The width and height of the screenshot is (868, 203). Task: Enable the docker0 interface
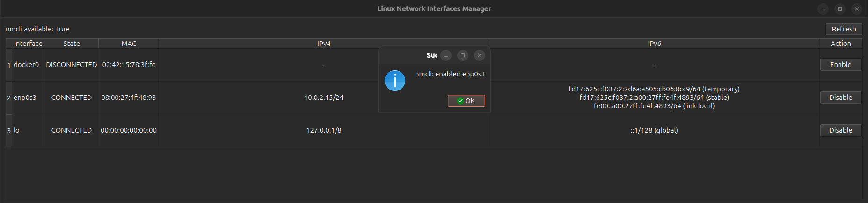[x=840, y=65]
